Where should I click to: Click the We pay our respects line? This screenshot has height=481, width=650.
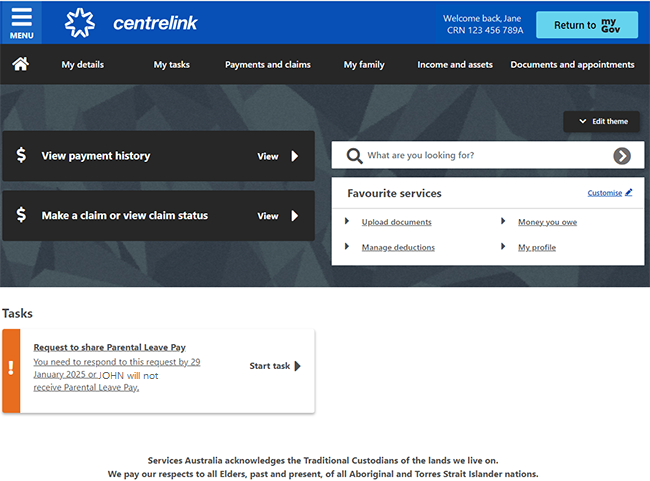click(323, 474)
